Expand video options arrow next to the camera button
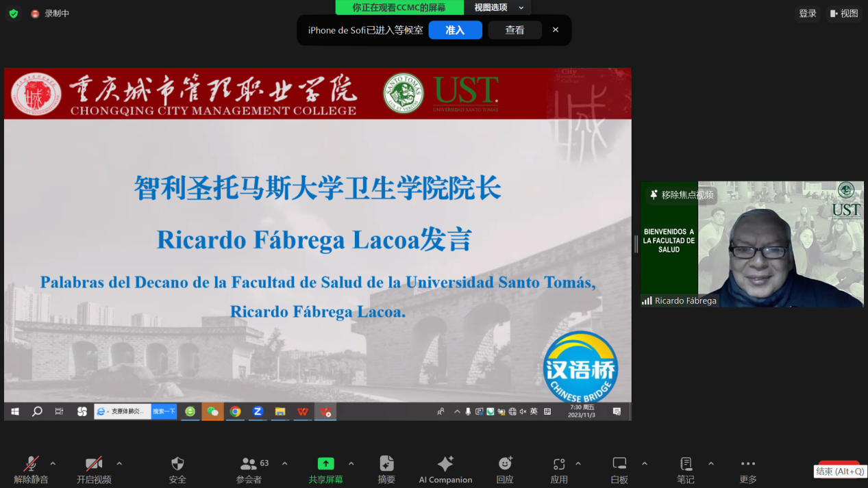This screenshot has height=488, width=868. 119,463
